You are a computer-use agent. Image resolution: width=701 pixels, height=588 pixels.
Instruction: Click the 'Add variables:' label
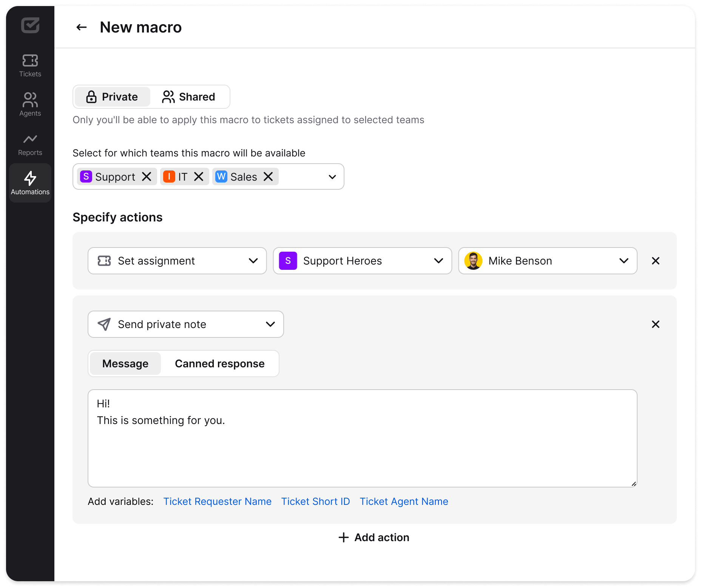click(x=121, y=501)
